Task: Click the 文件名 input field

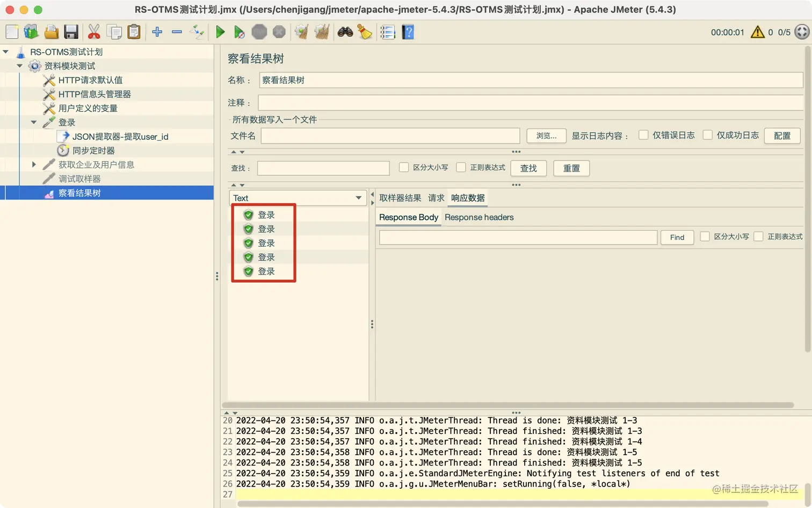Action: (x=390, y=135)
